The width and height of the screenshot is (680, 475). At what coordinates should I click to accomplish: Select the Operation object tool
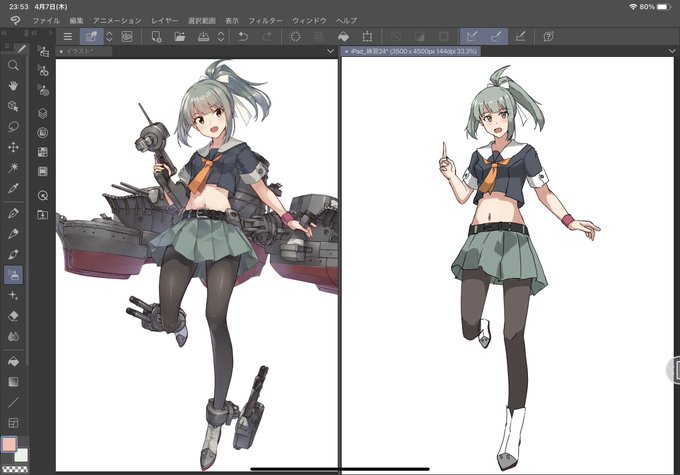(x=13, y=106)
